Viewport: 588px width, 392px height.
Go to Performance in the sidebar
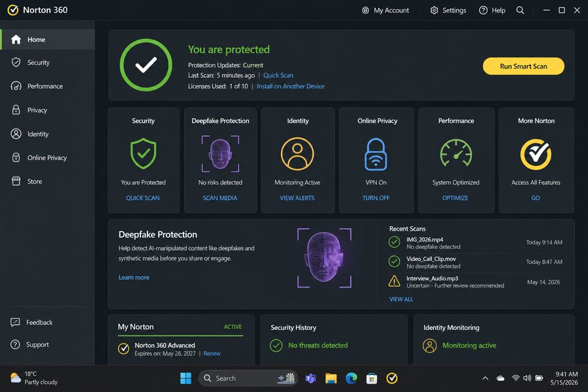[48, 86]
